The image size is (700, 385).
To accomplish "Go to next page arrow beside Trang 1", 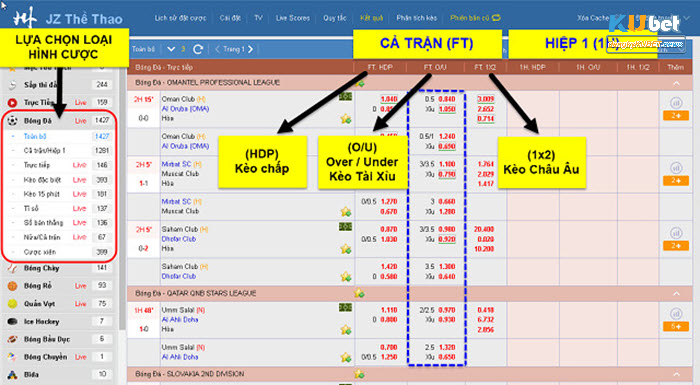I will 250,49.
